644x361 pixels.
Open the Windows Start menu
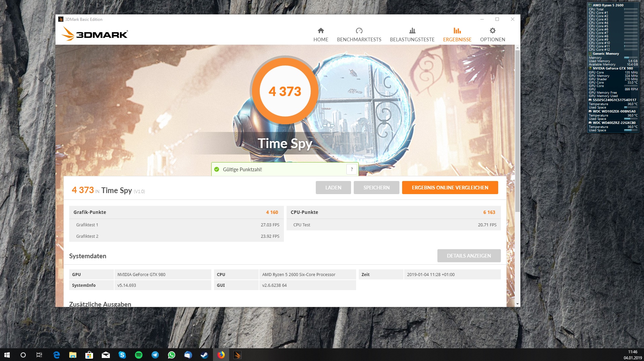(x=7, y=355)
